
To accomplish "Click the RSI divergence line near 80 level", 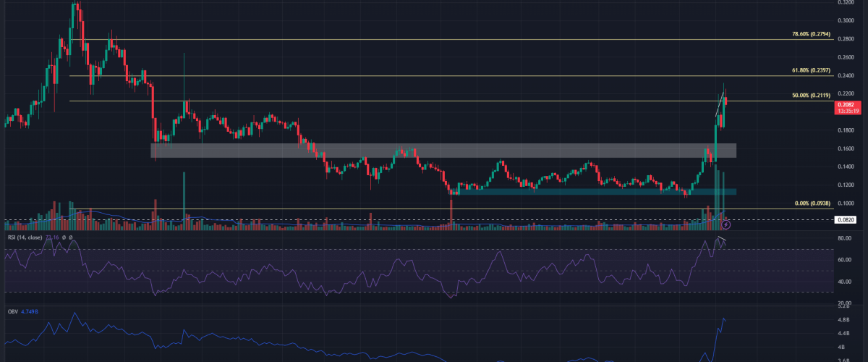I will (721, 239).
